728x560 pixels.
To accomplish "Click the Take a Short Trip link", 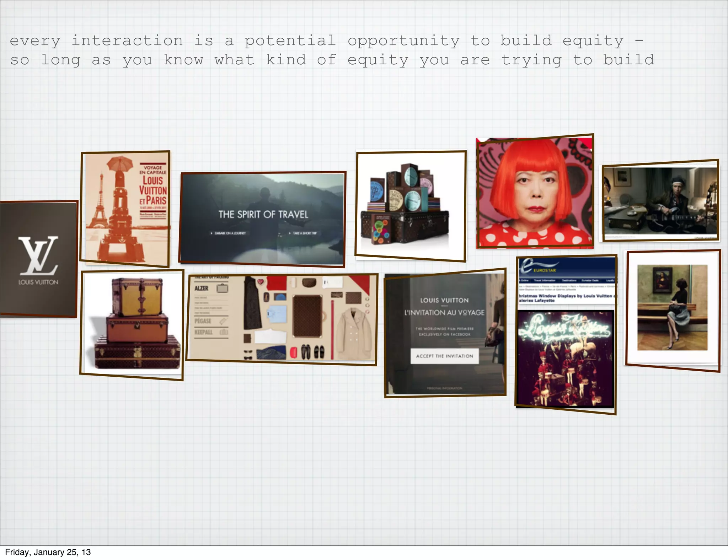I will (304, 233).
